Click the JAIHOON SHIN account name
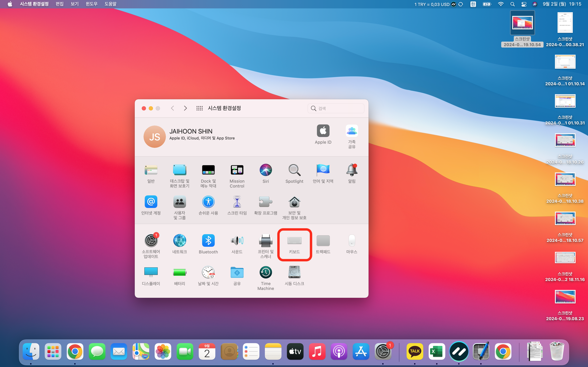The width and height of the screenshot is (588, 367). tap(191, 131)
